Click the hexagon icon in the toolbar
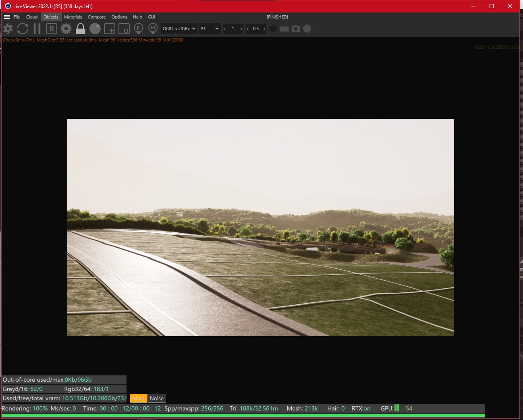This screenshot has height=420, width=523. tap(273, 29)
